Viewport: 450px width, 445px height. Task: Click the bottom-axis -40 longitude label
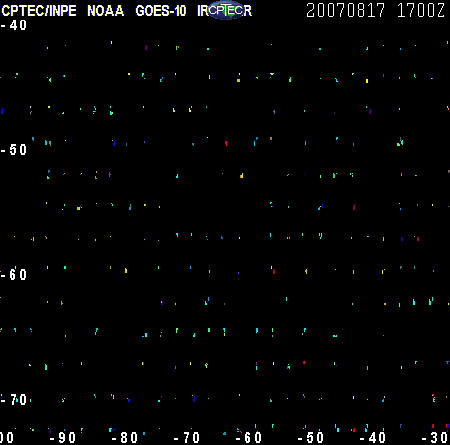tap(373, 438)
